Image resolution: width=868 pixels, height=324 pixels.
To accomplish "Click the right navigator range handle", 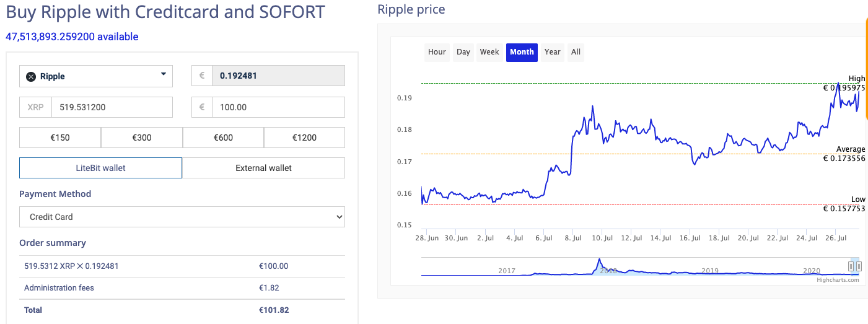I will click(x=859, y=266).
